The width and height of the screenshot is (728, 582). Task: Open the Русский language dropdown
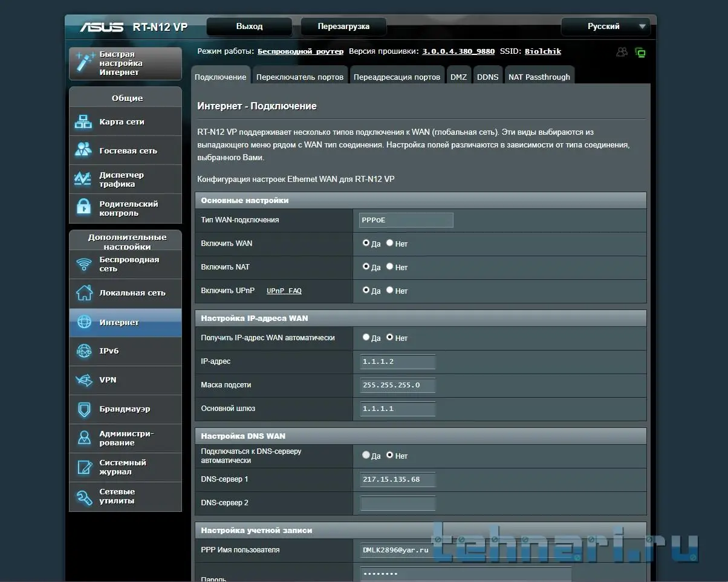605,27
